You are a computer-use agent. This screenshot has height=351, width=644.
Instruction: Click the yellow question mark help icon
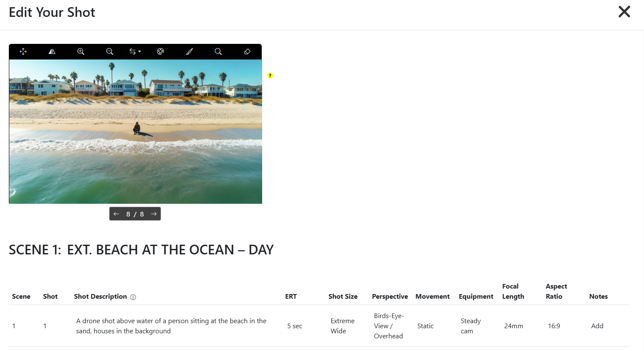(270, 76)
